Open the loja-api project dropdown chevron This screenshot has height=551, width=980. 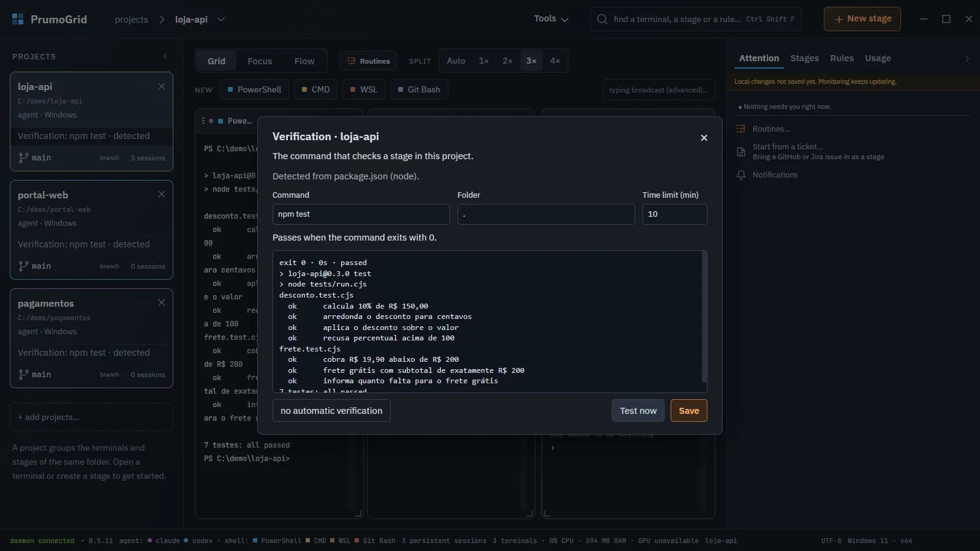(221, 20)
